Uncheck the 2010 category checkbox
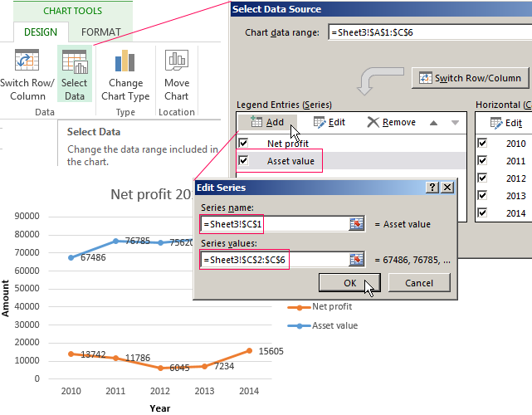The height and width of the screenshot is (415, 532). pyautogui.click(x=483, y=143)
